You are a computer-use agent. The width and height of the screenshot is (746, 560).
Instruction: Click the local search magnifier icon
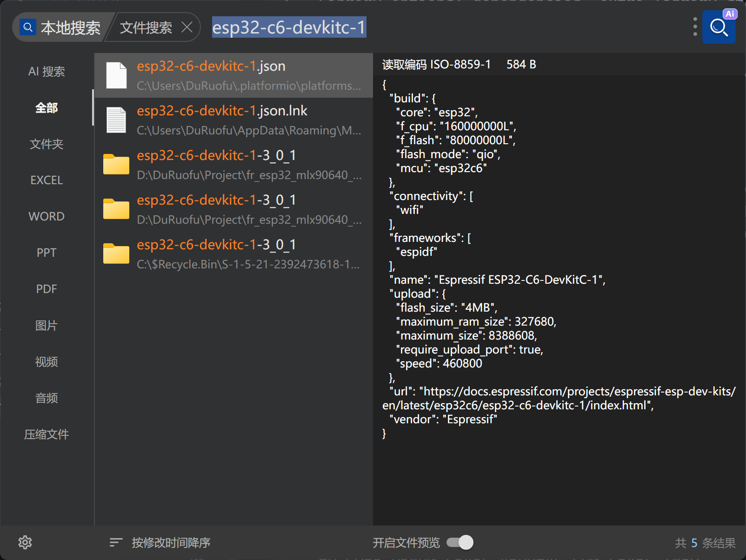click(28, 27)
